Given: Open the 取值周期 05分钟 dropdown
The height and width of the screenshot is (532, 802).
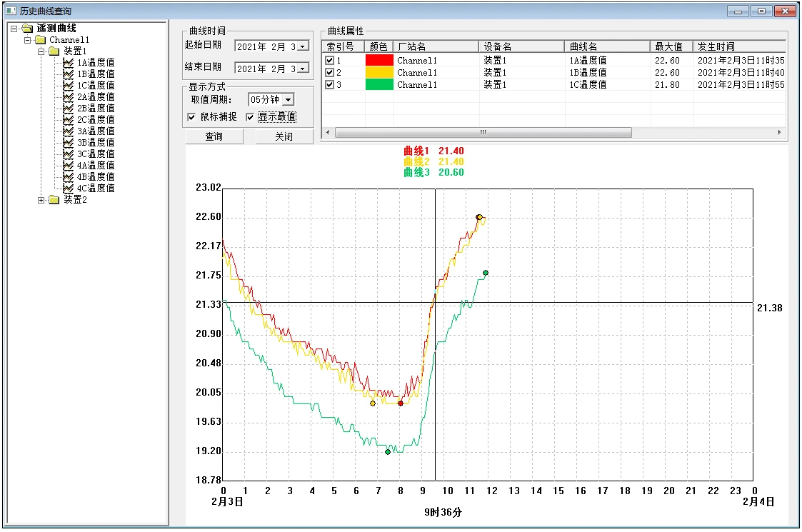Looking at the screenshot, I should [288, 100].
